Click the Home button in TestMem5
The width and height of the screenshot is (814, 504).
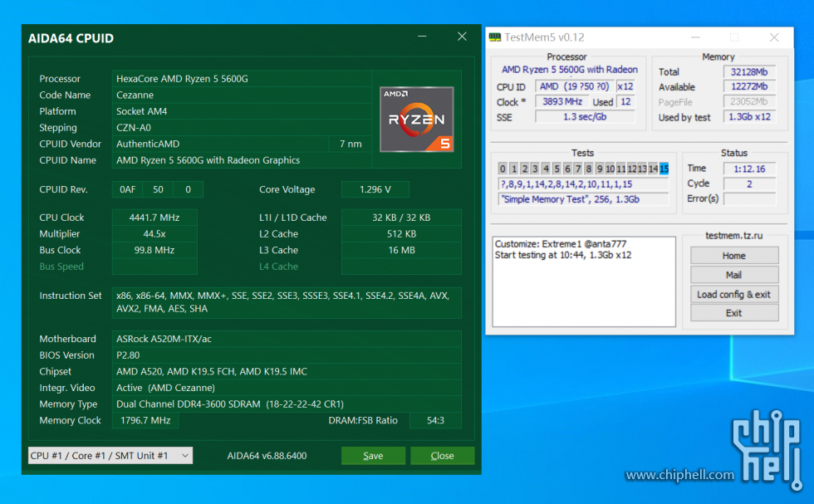point(734,256)
